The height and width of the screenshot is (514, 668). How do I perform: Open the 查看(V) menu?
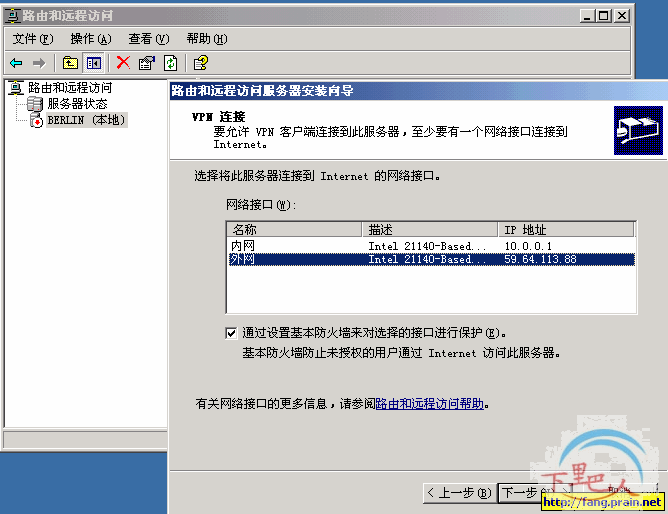[149, 39]
